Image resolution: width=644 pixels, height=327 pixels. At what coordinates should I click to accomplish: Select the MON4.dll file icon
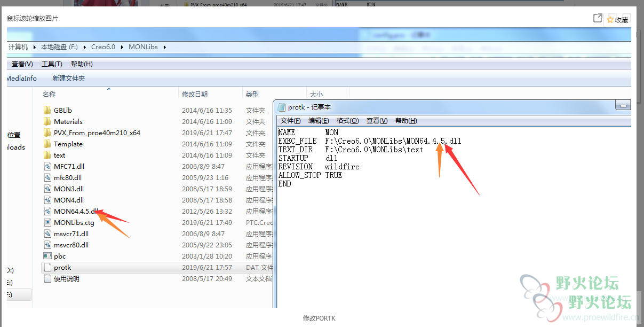point(47,200)
